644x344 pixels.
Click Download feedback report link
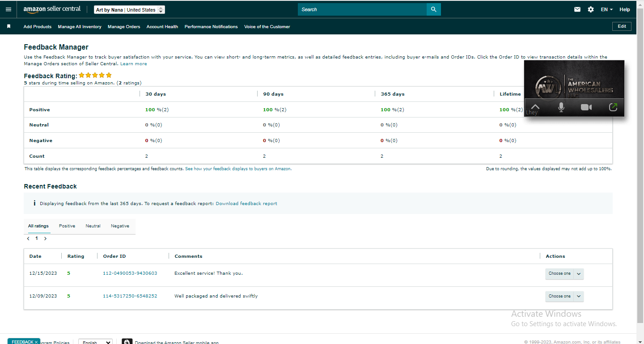coord(246,204)
